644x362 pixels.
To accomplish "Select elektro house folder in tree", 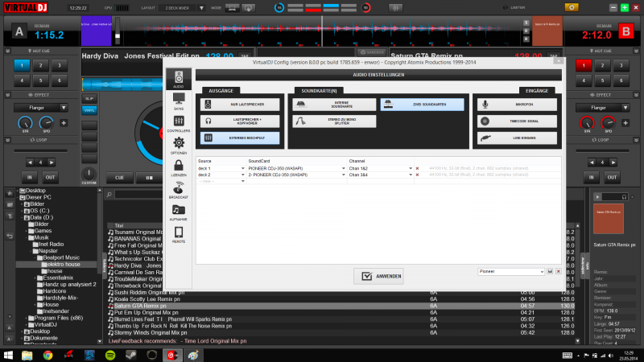I will click(x=64, y=265).
